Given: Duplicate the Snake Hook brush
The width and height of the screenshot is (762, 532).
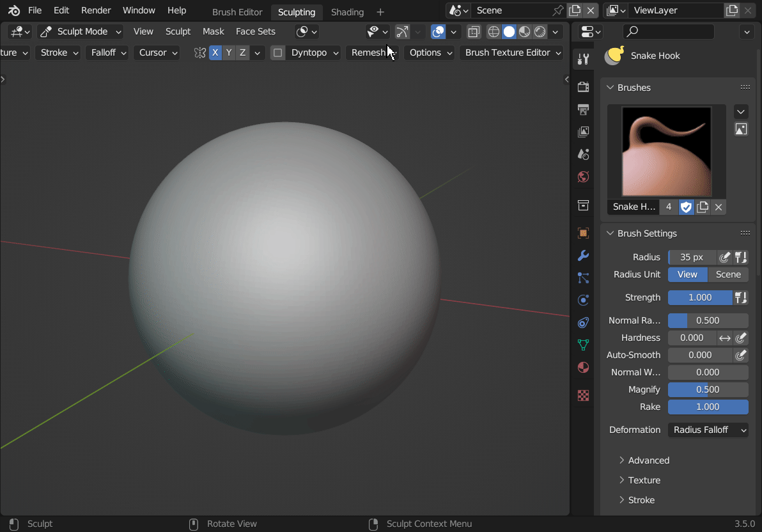Looking at the screenshot, I should point(702,207).
